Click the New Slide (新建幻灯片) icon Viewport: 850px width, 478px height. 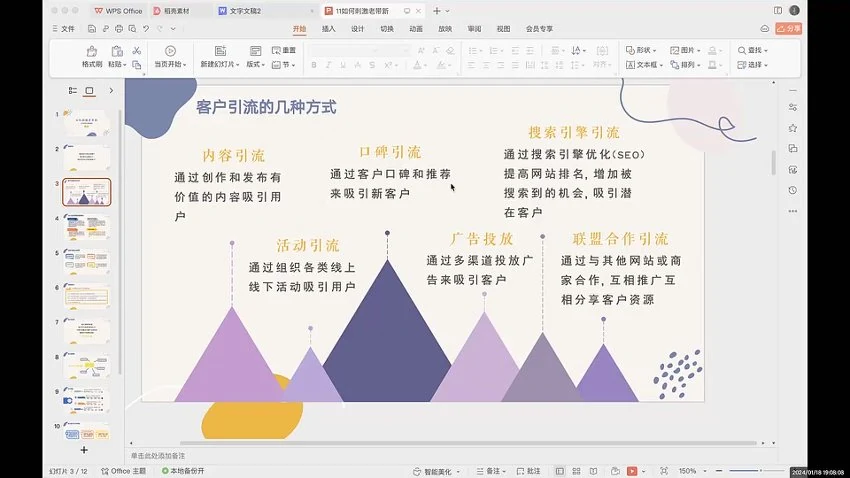point(220,51)
